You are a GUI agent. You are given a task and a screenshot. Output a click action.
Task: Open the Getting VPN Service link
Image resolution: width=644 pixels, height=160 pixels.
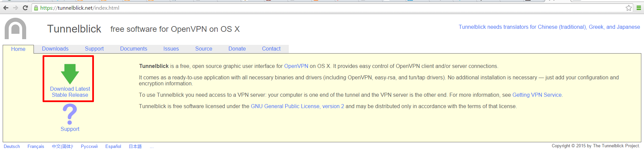point(537,95)
